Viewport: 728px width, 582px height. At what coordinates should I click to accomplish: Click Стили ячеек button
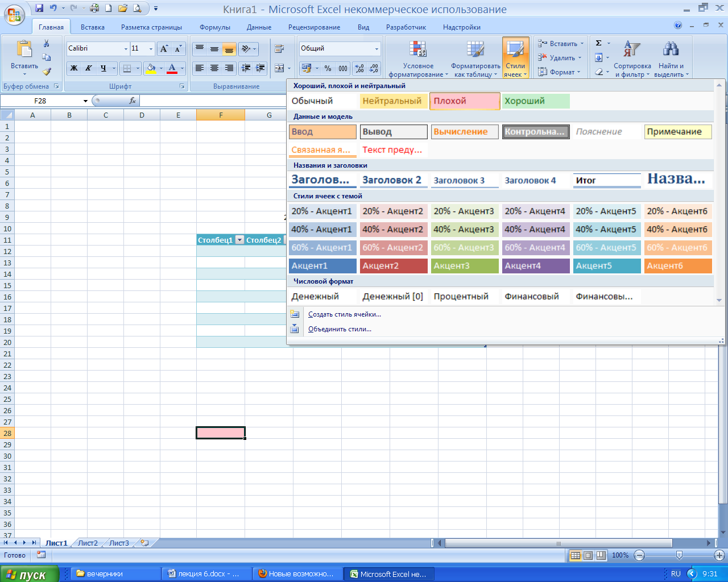point(515,59)
